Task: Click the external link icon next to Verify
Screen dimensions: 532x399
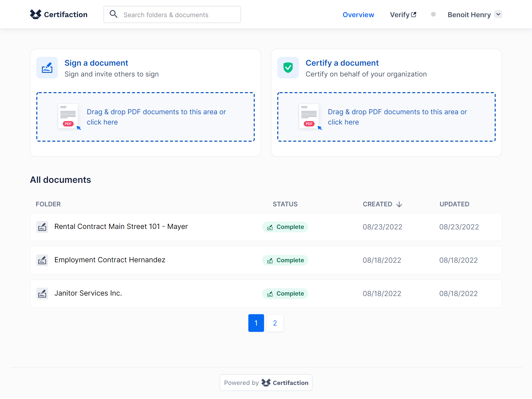Action: click(x=414, y=14)
